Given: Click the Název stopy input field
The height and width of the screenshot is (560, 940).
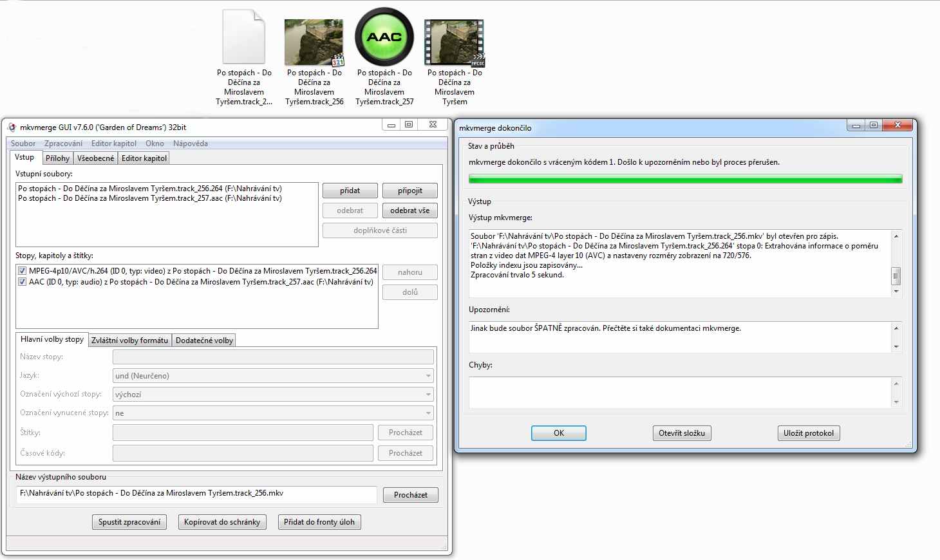Looking at the screenshot, I should pyautogui.click(x=273, y=357).
